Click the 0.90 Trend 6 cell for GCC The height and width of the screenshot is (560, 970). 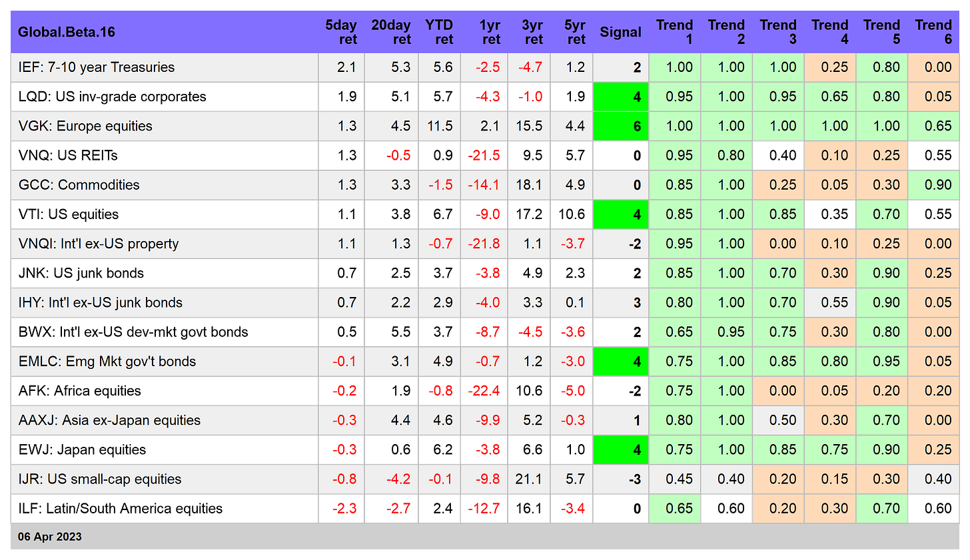point(934,184)
